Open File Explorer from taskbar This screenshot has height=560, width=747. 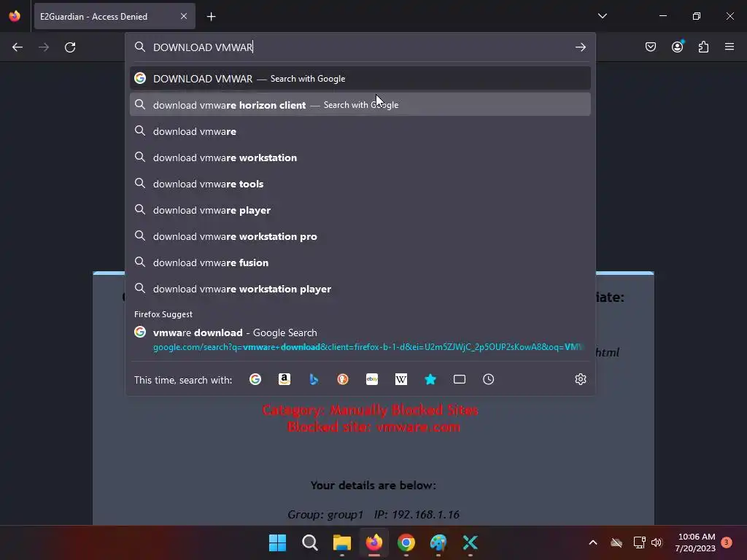pyautogui.click(x=342, y=542)
